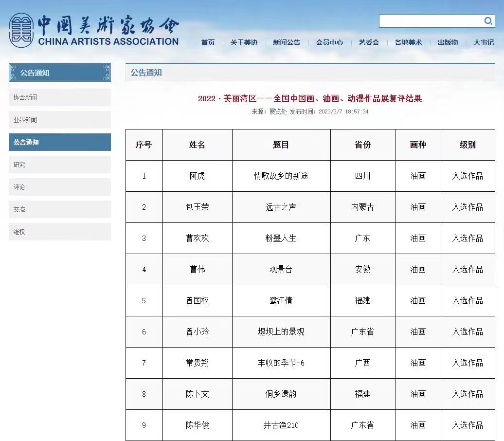Select 艺委会 in the top navigation
Viewport: 504px width, 441px height.
[369, 42]
